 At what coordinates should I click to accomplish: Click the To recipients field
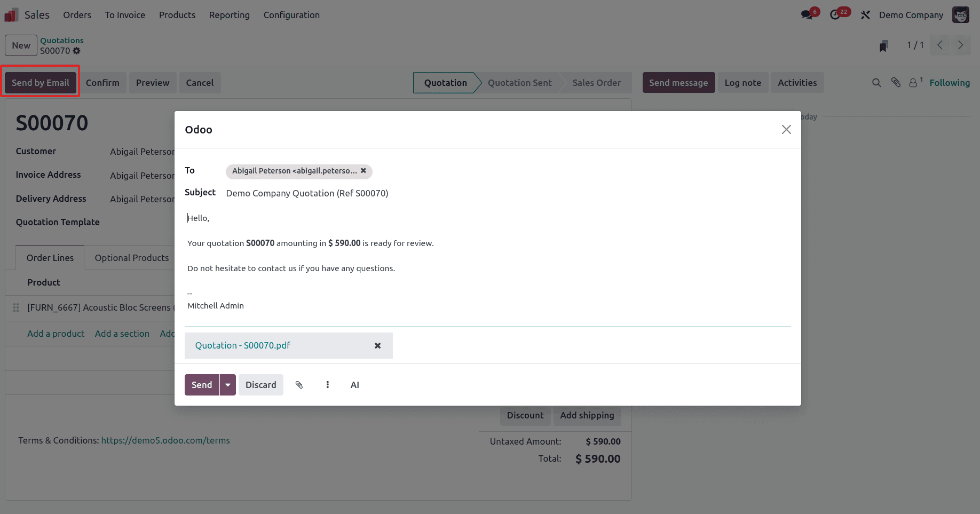click(508, 171)
